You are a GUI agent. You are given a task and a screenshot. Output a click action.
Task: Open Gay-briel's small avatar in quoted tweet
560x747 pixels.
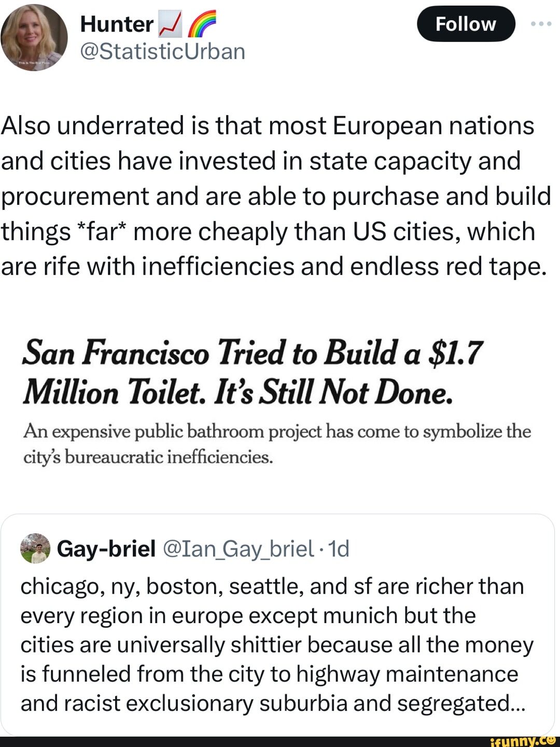(35, 548)
